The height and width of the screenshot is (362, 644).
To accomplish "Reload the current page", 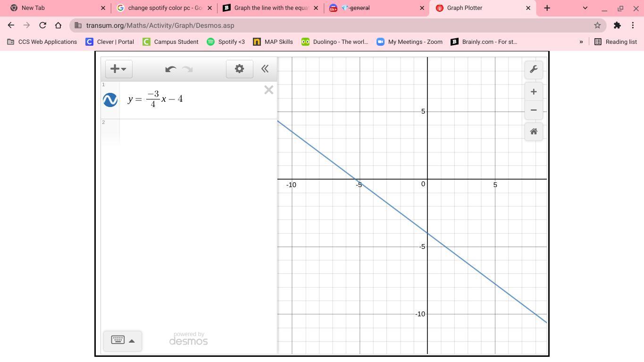I will tap(42, 25).
